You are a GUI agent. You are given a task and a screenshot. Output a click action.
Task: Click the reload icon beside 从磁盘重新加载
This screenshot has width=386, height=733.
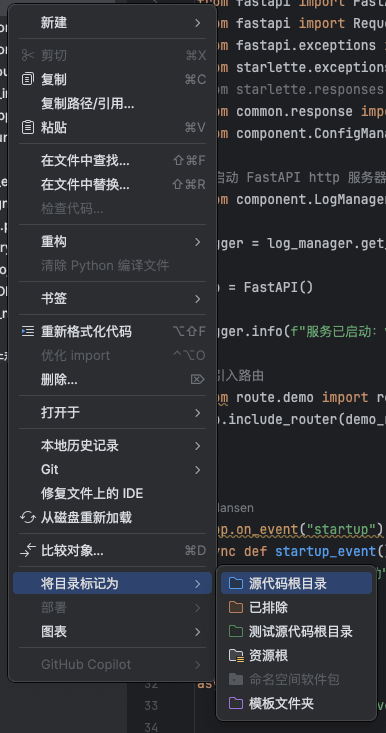click(x=28, y=517)
